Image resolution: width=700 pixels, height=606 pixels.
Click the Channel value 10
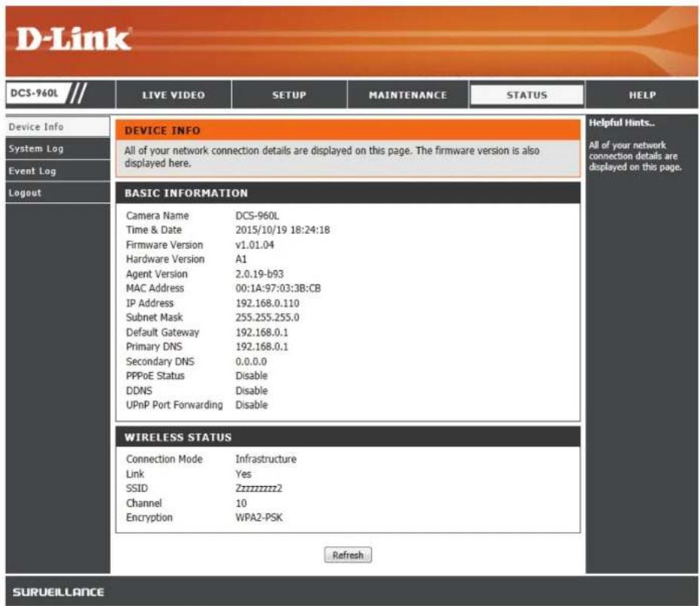241,503
